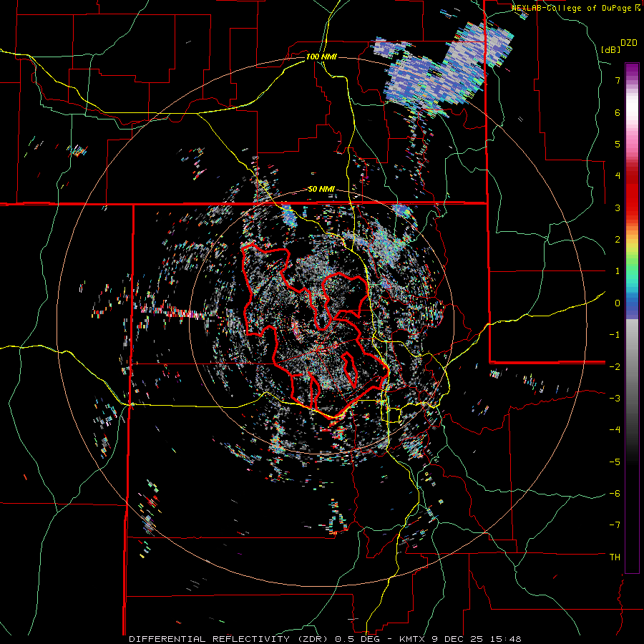
Task: Click the [dB] unit label
Action: 611,50
